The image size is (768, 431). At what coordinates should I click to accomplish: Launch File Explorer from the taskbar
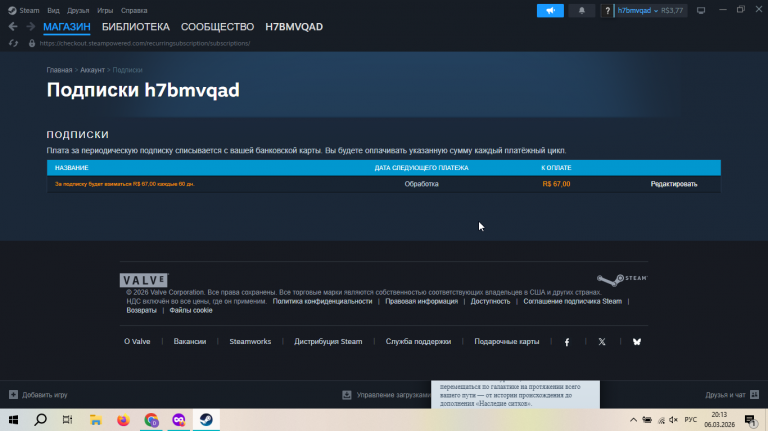(96, 420)
